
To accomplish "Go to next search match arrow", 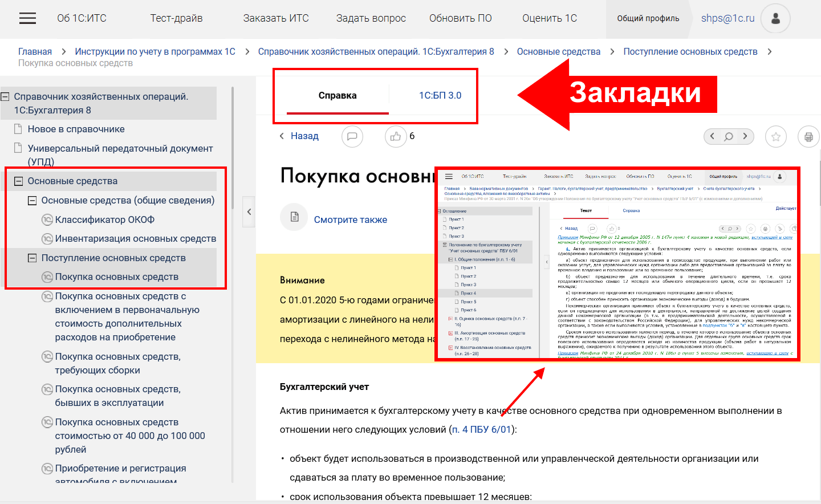I will click(x=745, y=136).
